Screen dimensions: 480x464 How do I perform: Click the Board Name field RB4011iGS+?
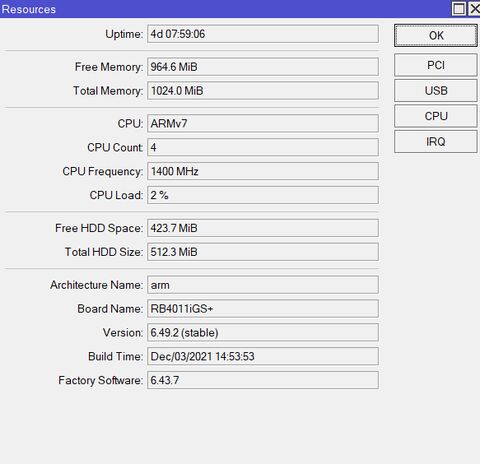[263, 309]
